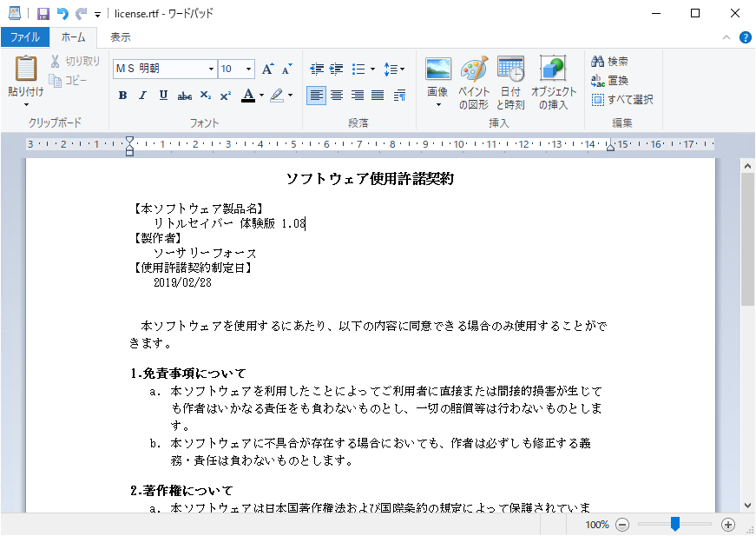Click 切り取り (cut)
The image size is (756, 536).
point(76,62)
